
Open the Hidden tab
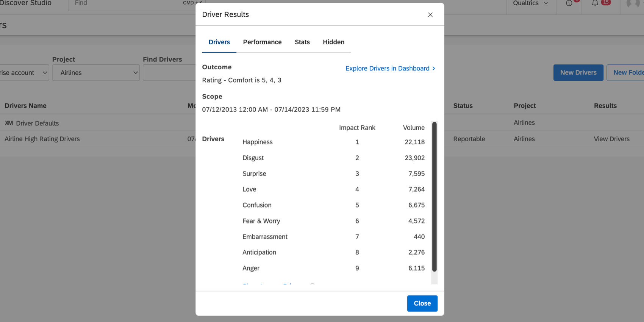(333, 42)
